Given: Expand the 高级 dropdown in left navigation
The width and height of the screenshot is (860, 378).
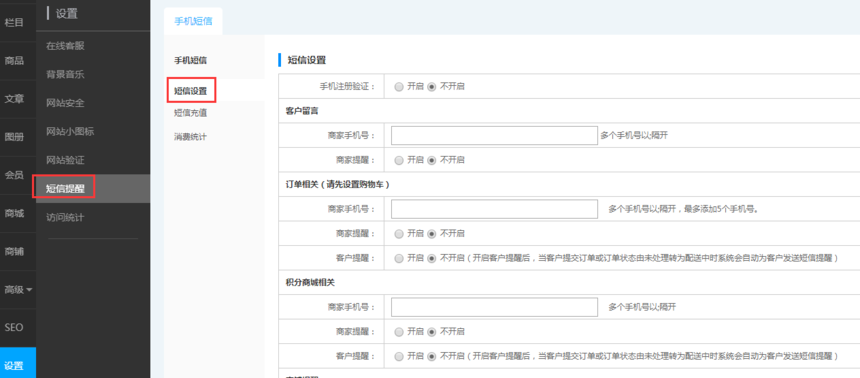Looking at the screenshot, I should point(18,290).
